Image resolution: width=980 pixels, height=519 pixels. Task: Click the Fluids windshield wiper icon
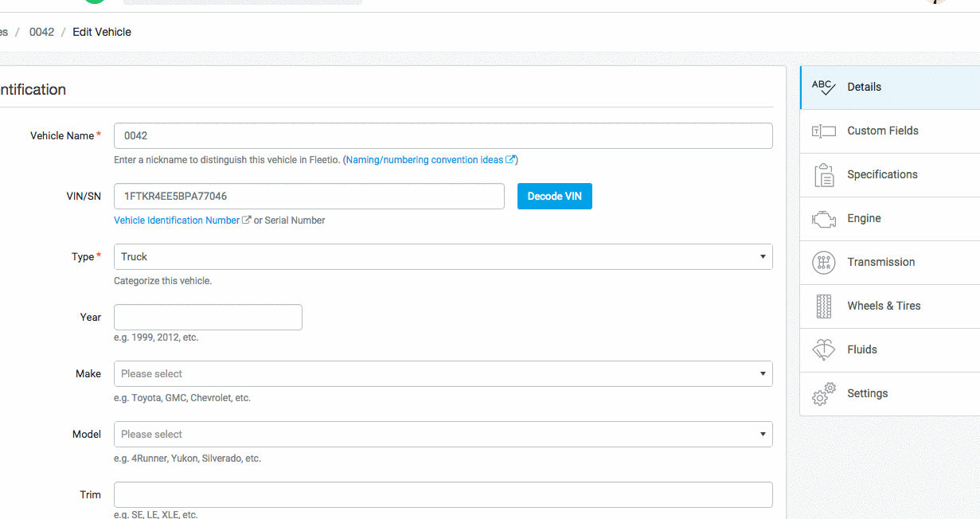click(823, 349)
